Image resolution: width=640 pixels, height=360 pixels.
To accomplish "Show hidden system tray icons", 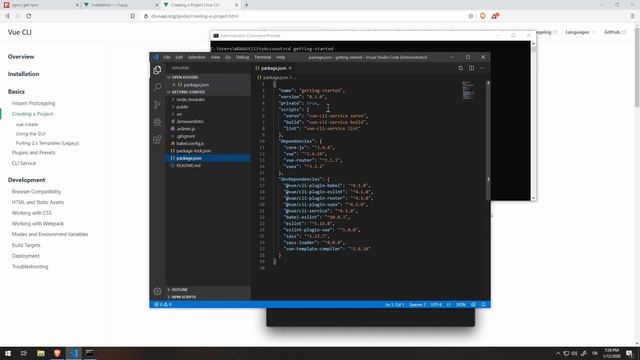I will tap(558, 353).
